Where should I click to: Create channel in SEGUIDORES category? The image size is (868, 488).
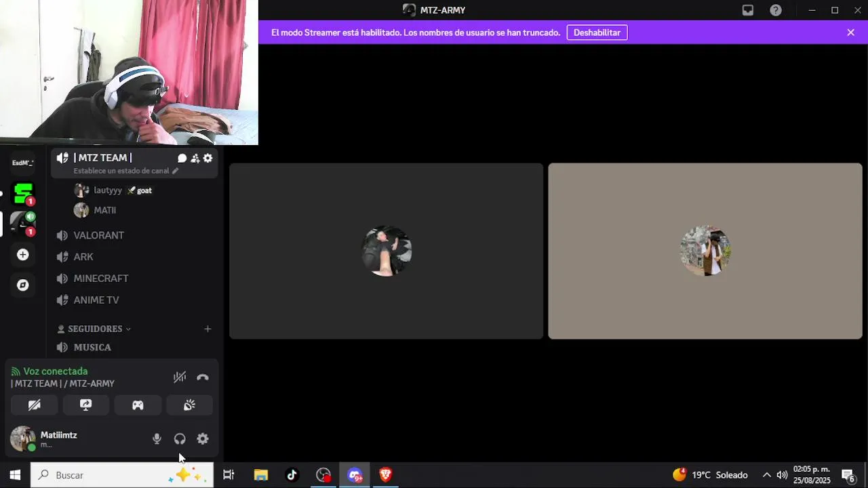click(x=208, y=329)
